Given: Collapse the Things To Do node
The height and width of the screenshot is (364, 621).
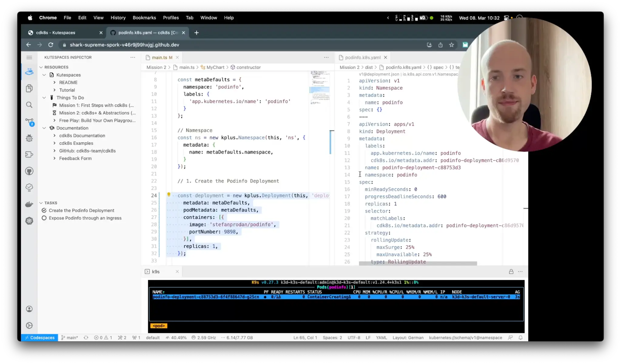Looking at the screenshot, I should [x=44, y=98].
